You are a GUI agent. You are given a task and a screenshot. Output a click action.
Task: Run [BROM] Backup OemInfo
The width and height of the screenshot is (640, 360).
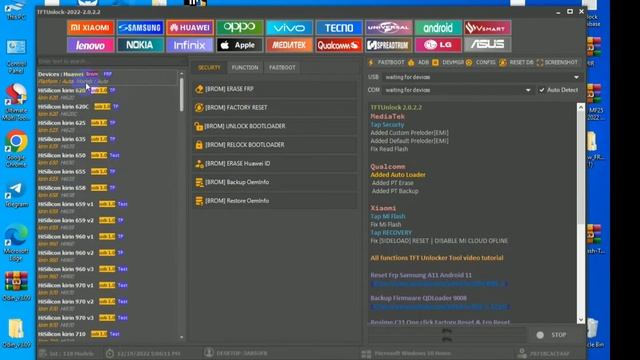[275, 182]
